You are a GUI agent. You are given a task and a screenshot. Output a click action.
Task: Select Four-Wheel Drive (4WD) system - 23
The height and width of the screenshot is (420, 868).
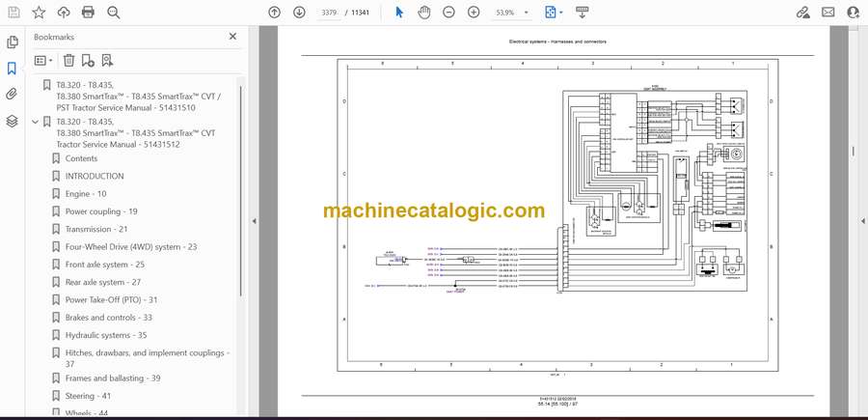point(131,247)
